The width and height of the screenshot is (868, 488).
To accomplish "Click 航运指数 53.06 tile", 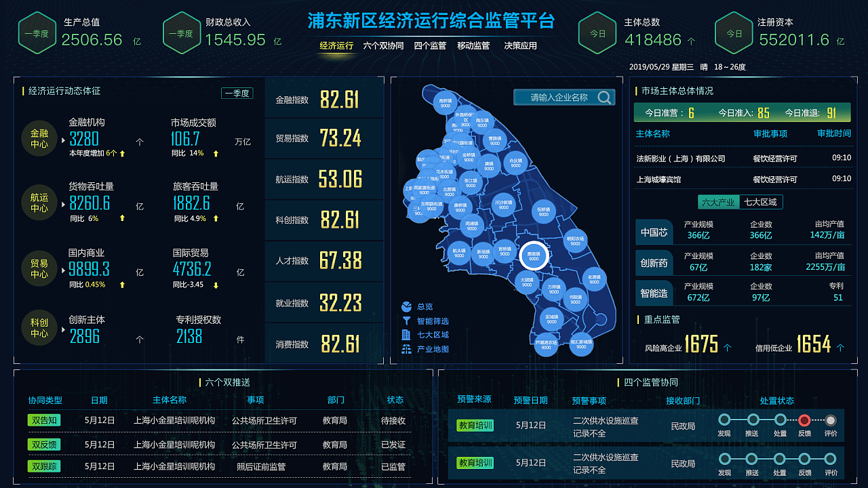I will [x=324, y=179].
